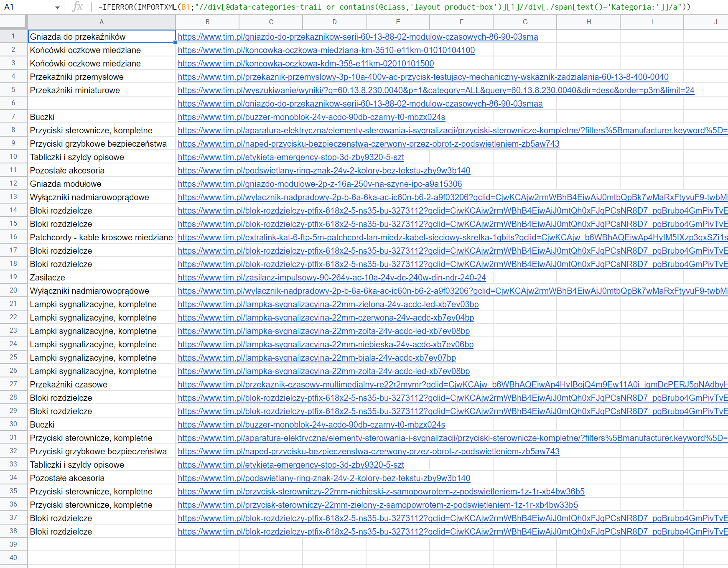Screen dimensions: 728x568
Task: Select column A header
Action: [102, 22]
